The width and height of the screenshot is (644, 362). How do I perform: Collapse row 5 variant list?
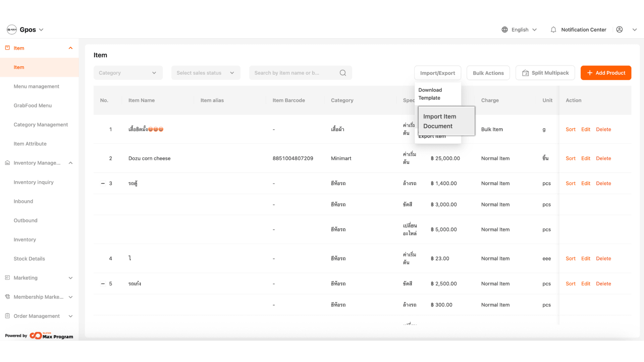coord(103,284)
